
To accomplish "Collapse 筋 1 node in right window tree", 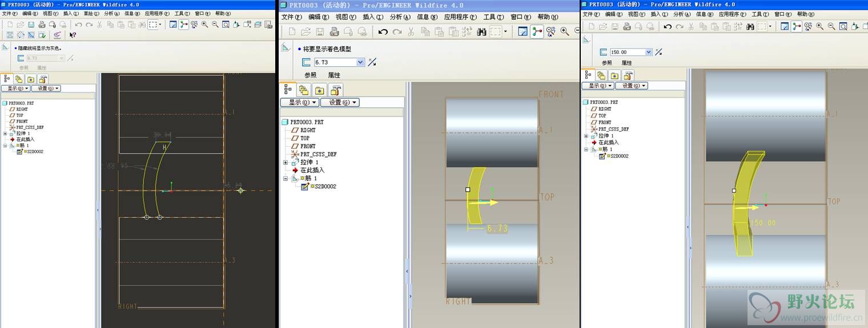I will coord(586,149).
